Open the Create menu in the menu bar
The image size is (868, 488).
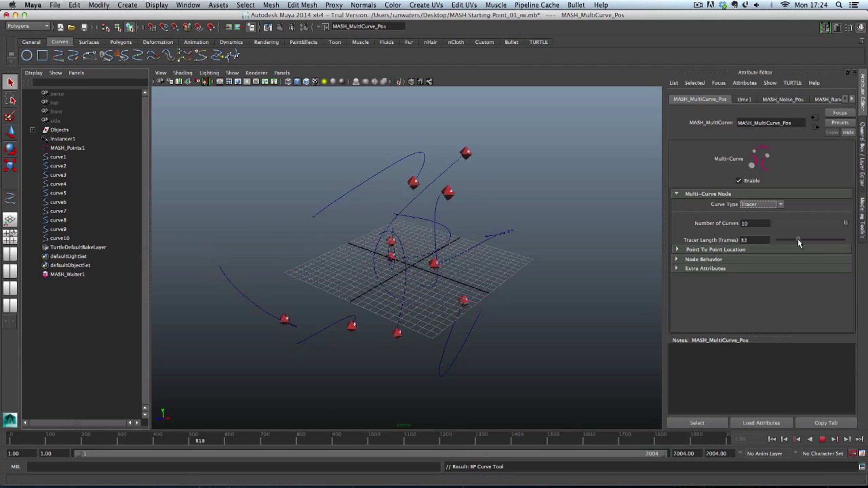pyautogui.click(x=127, y=5)
